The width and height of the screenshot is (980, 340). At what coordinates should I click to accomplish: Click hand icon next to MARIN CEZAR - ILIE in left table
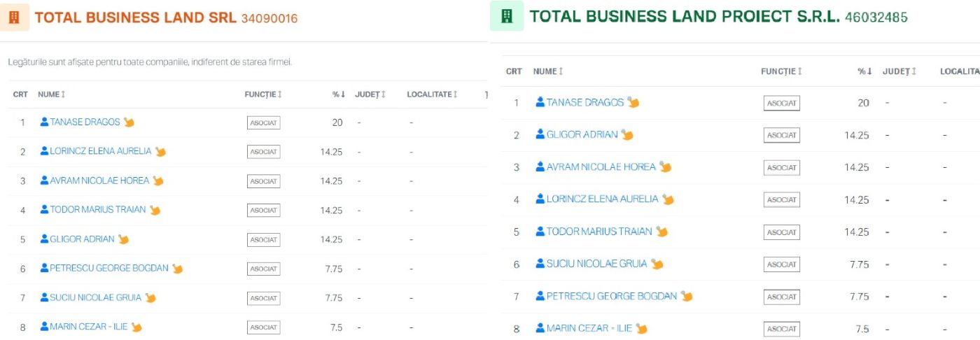click(x=136, y=327)
